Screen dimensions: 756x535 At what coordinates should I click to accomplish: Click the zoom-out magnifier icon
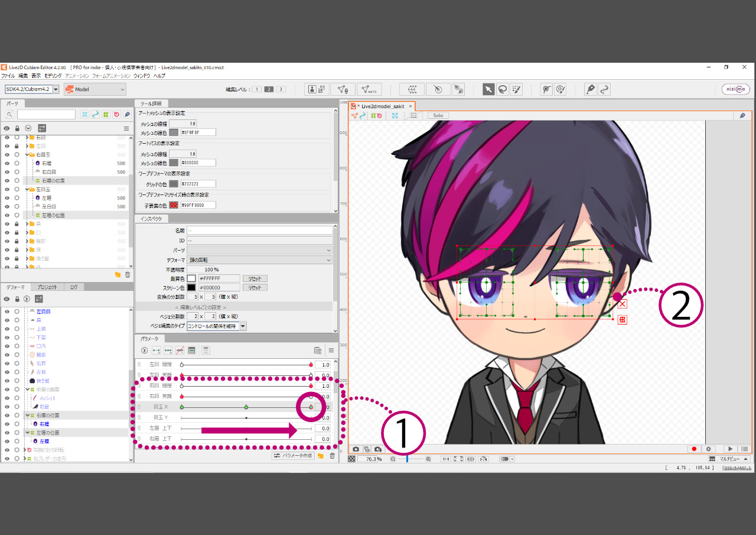pos(393,459)
